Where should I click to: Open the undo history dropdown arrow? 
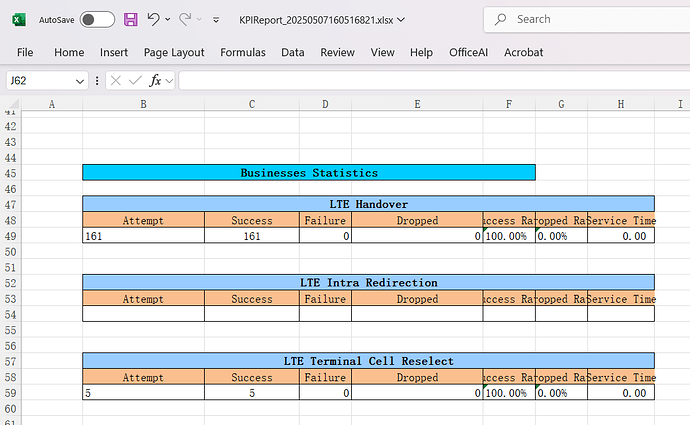pyautogui.click(x=168, y=20)
